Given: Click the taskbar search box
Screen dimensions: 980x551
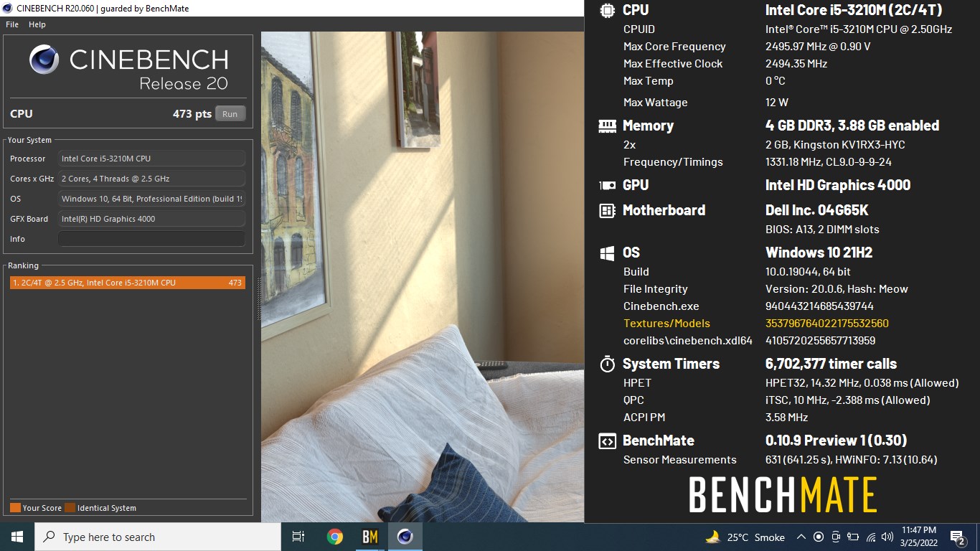Looking at the screenshot, I should [158, 537].
